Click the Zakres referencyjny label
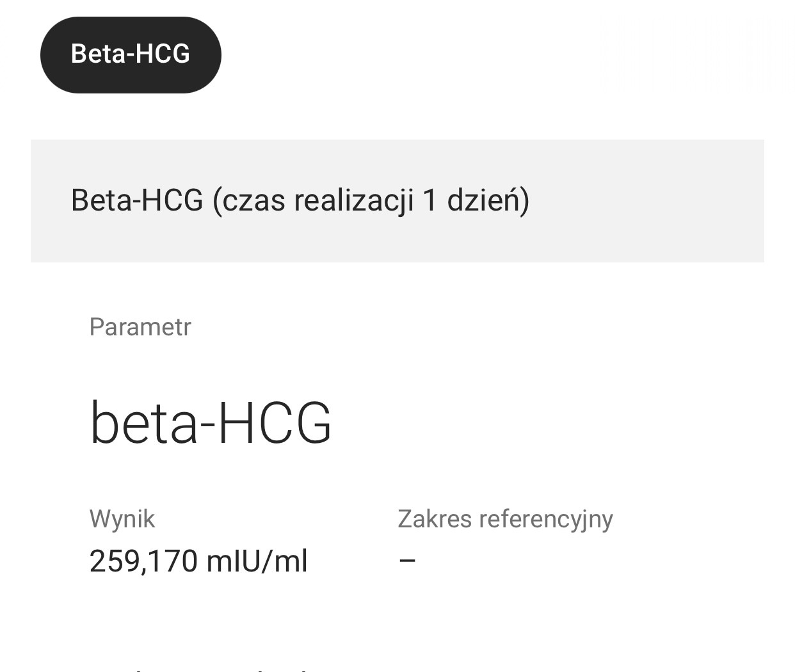Image resolution: width=795 pixels, height=672 pixels. (x=505, y=518)
